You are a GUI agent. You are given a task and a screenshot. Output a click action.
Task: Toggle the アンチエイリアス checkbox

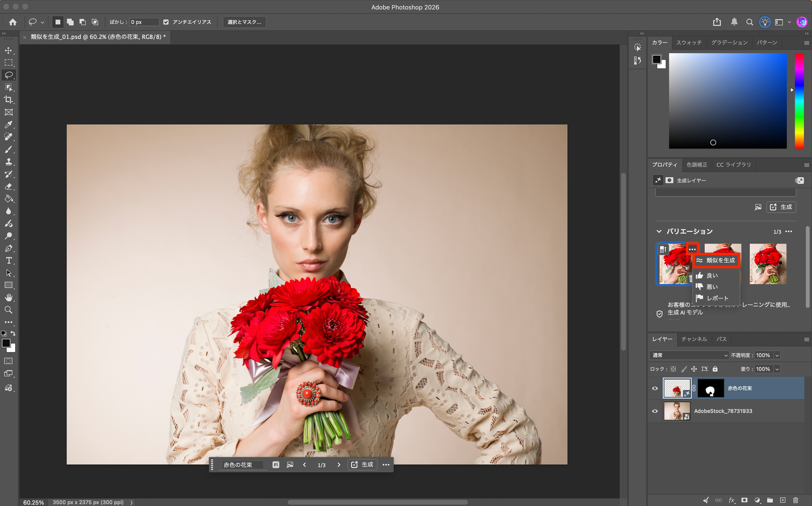pyautogui.click(x=166, y=22)
